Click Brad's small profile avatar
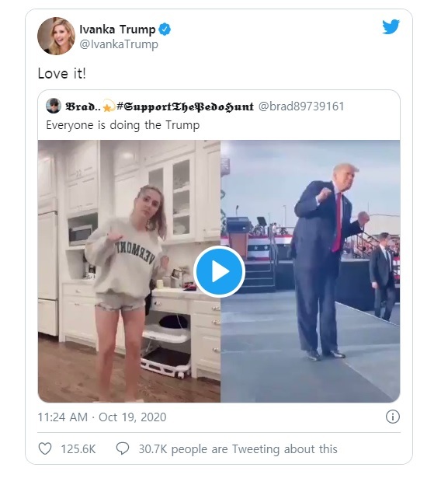Viewport: 448px width, 478px height. 54,106
